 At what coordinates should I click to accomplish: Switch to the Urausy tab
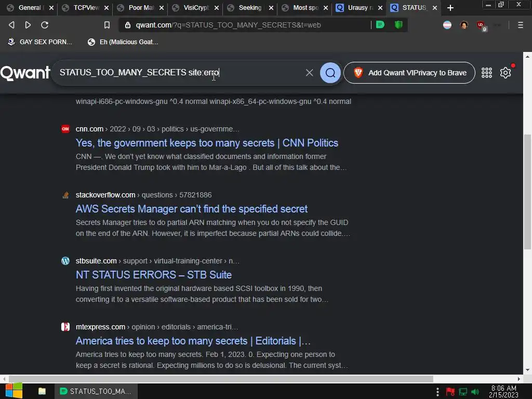click(x=359, y=8)
